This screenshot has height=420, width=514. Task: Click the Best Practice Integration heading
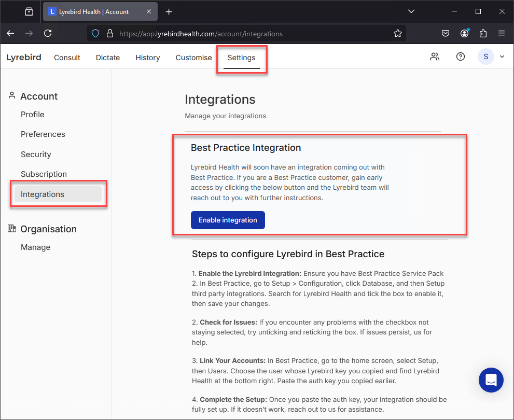(246, 148)
